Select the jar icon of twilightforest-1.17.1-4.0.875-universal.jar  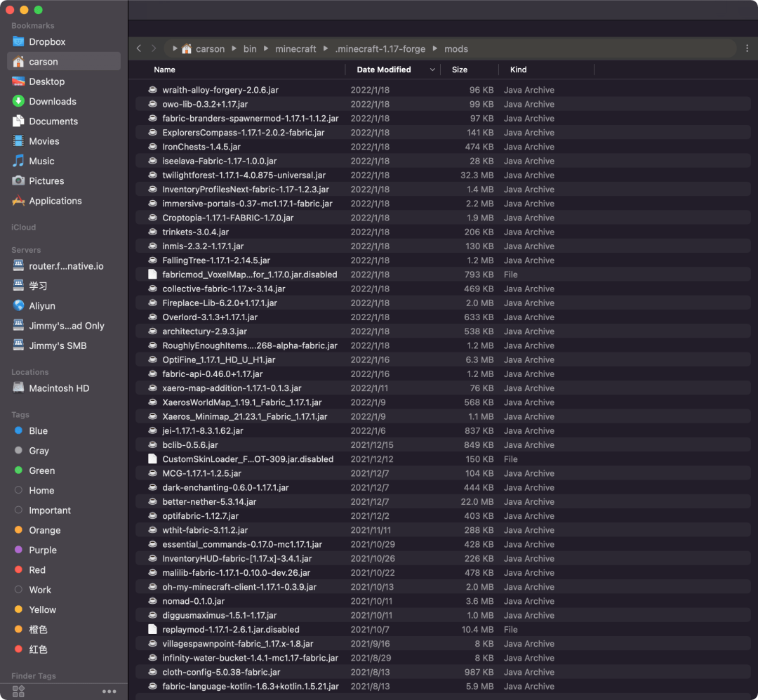pyautogui.click(x=152, y=175)
